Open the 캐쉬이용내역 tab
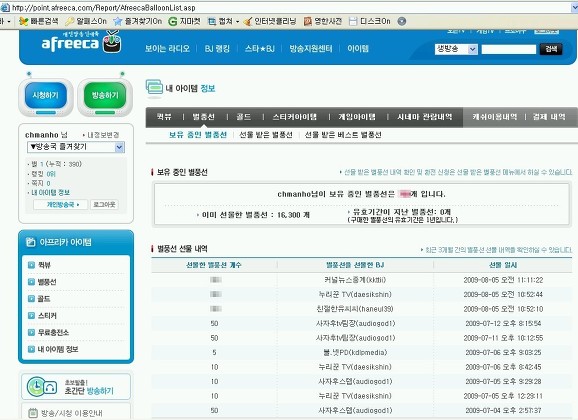Screen dimensions: 578x420 point(495,117)
